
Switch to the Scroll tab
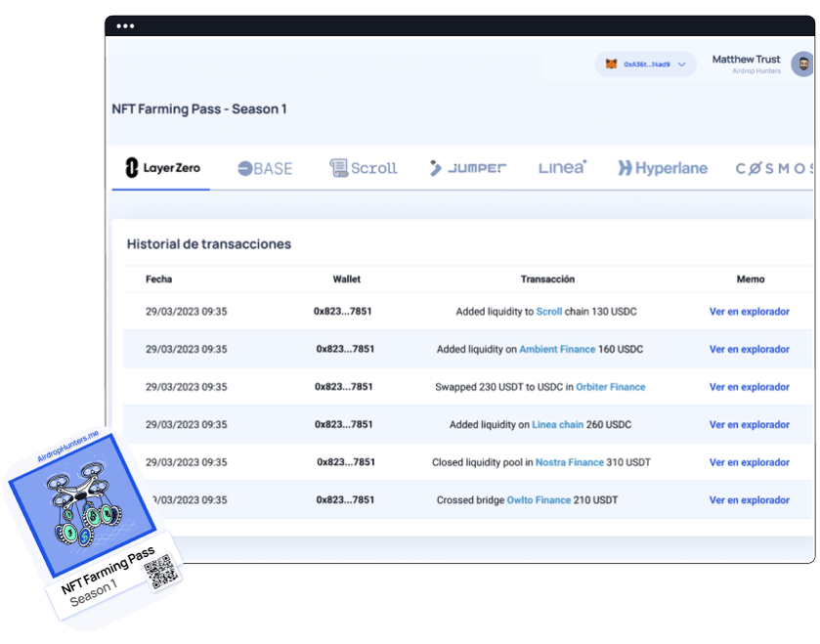click(364, 168)
